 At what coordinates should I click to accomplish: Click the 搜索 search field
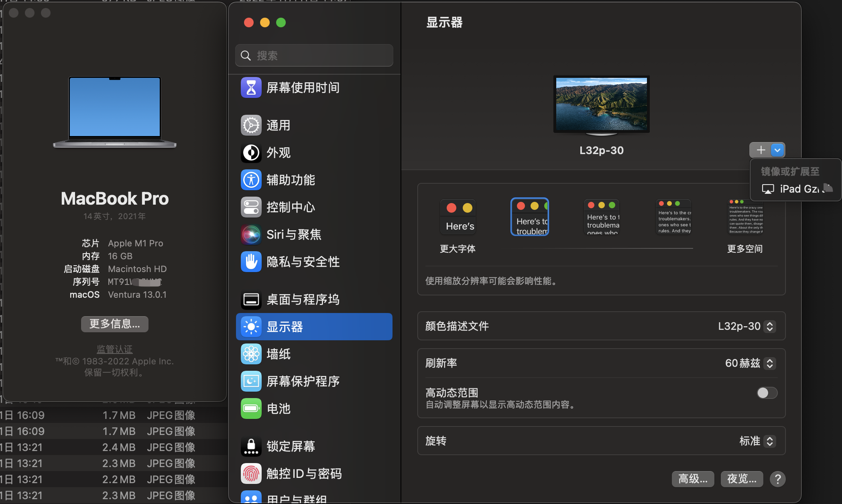[314, 55]
